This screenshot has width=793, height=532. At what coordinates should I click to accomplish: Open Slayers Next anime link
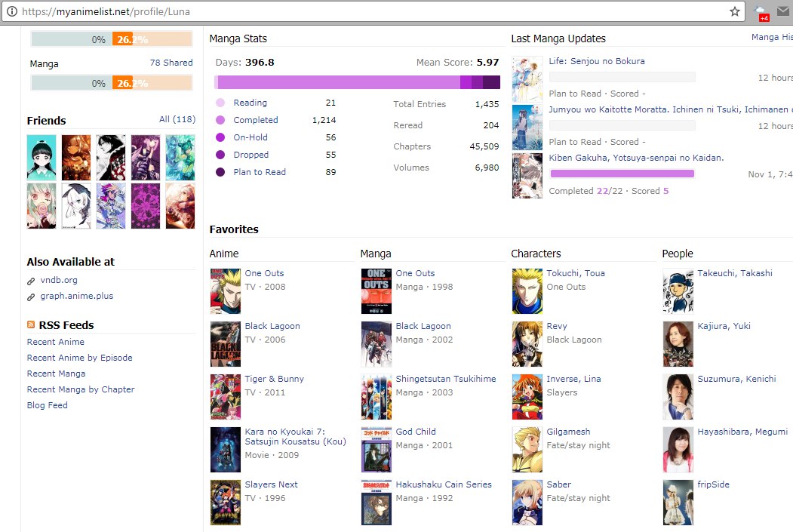coord(271,484)
